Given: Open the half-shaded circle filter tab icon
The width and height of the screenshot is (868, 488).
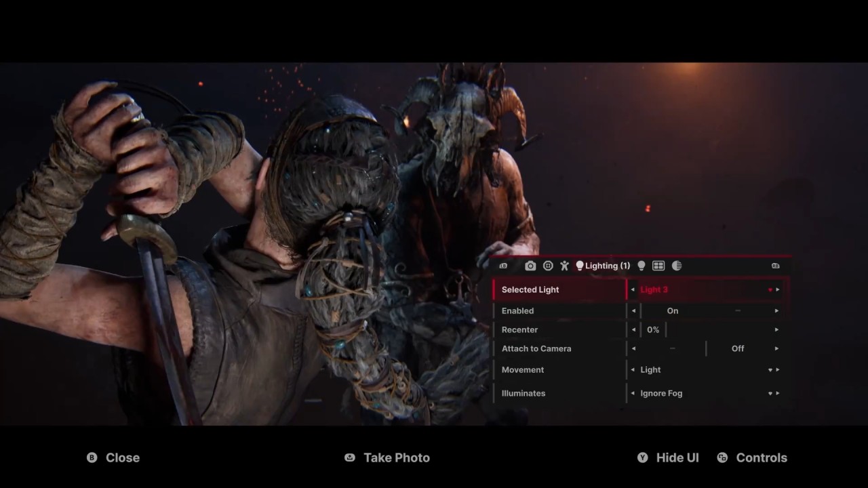Looking at the screenshot, I should pos(677,266).
